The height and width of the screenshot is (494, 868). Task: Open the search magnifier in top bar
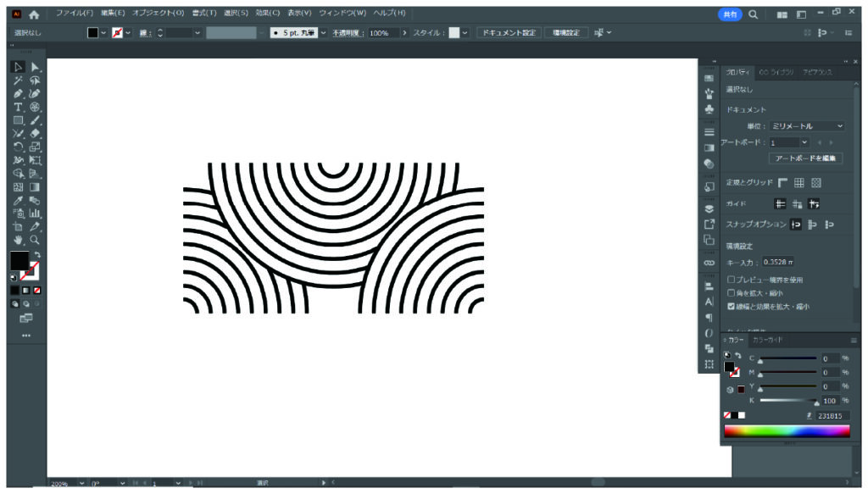coord(753,14)
